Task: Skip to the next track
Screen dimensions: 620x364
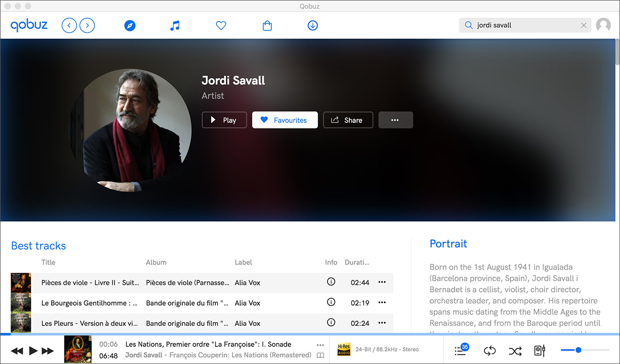Action: [48, 351]
